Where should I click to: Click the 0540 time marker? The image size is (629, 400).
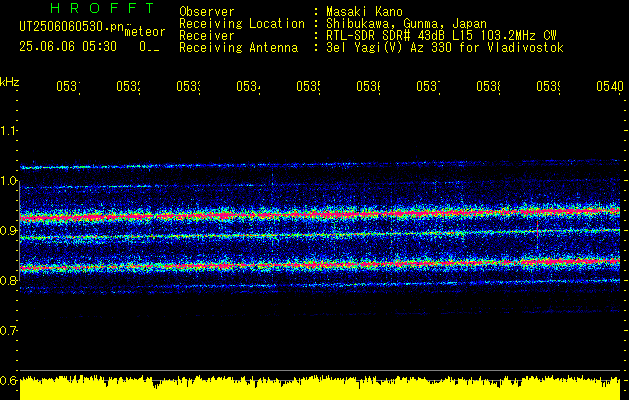pos(610,87)
